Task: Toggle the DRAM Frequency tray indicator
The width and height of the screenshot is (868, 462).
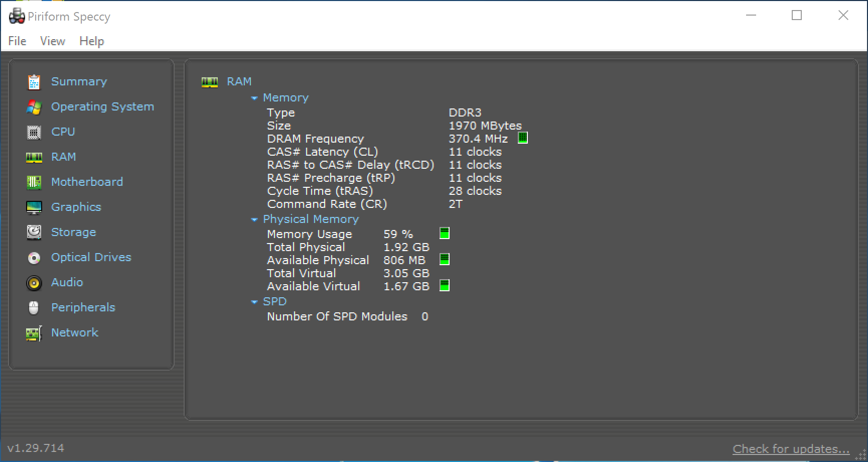Action: point(522,138)
